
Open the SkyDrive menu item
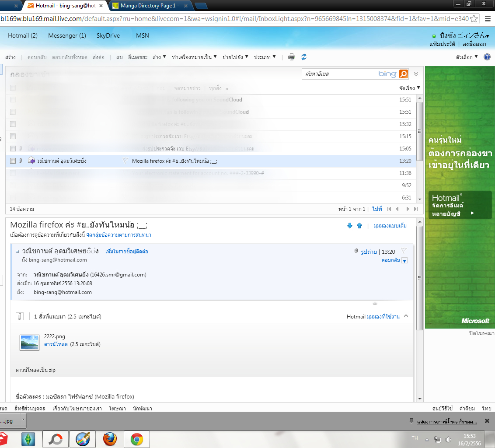coord(108,36)
